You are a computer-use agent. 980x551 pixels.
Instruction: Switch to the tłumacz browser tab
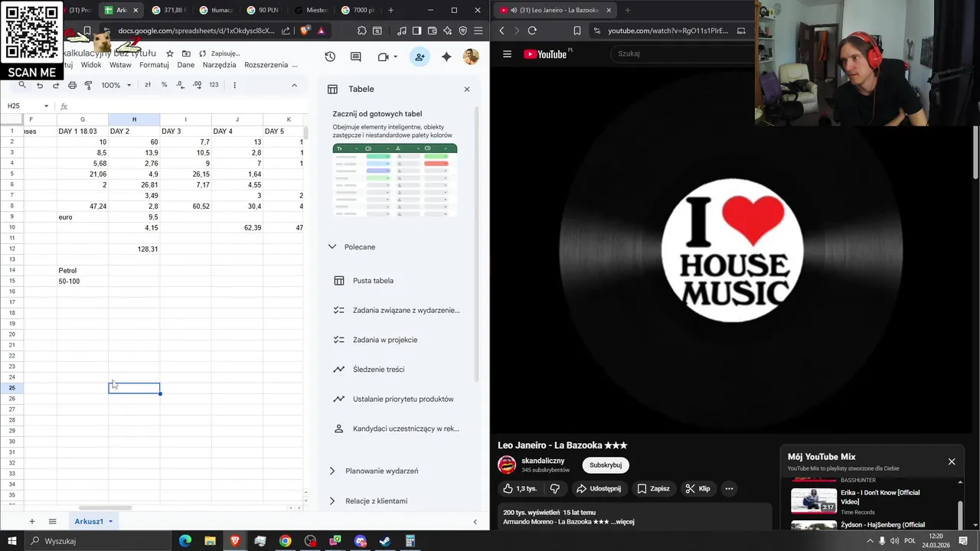[215, 10]
